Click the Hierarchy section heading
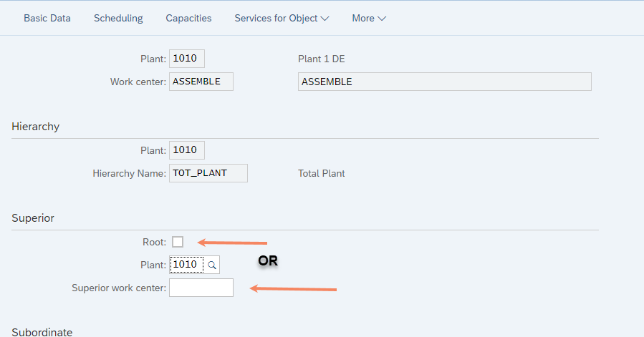This screenshot has height=337, width=644. coord(36,127)
